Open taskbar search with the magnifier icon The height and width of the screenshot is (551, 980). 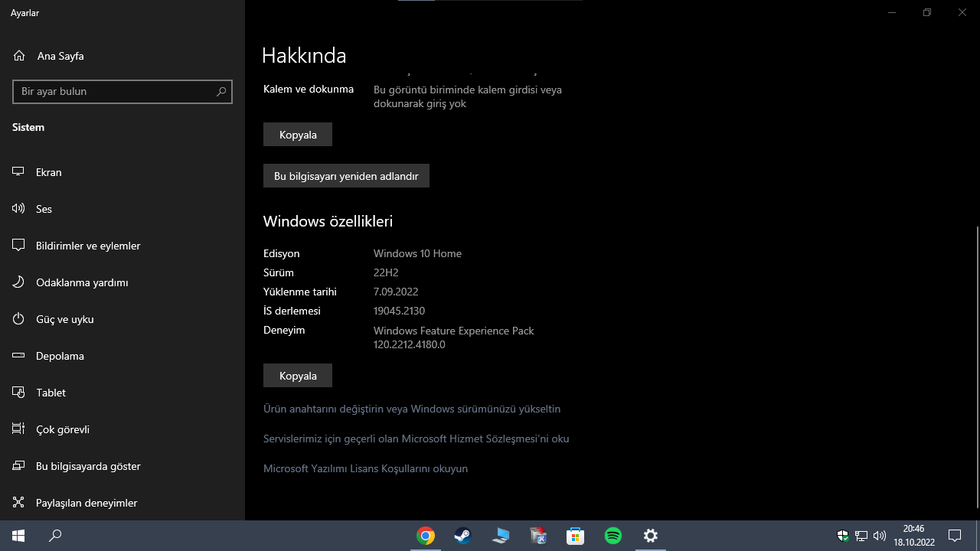click(x=55, y=536)
